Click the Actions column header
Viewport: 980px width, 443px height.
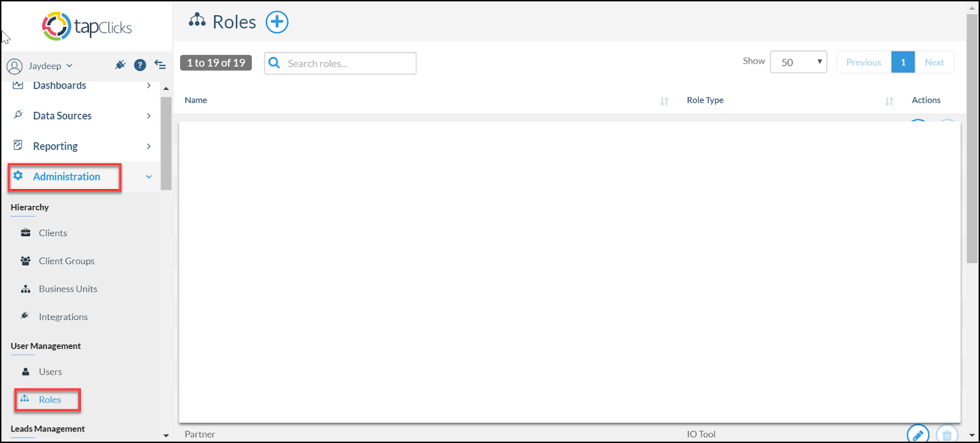[x=925, y=100]
